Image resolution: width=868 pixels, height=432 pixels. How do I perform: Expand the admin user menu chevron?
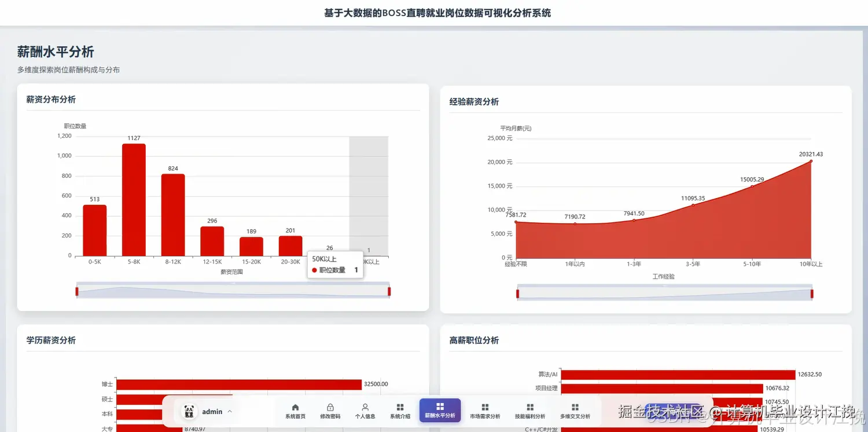coord(230,412)
